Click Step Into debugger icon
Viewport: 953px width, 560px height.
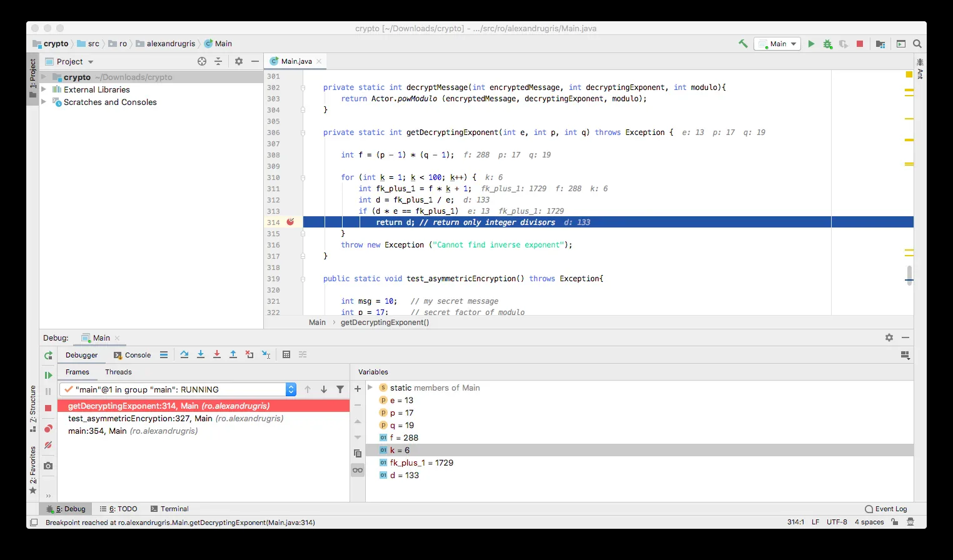(x=201, y=354)
